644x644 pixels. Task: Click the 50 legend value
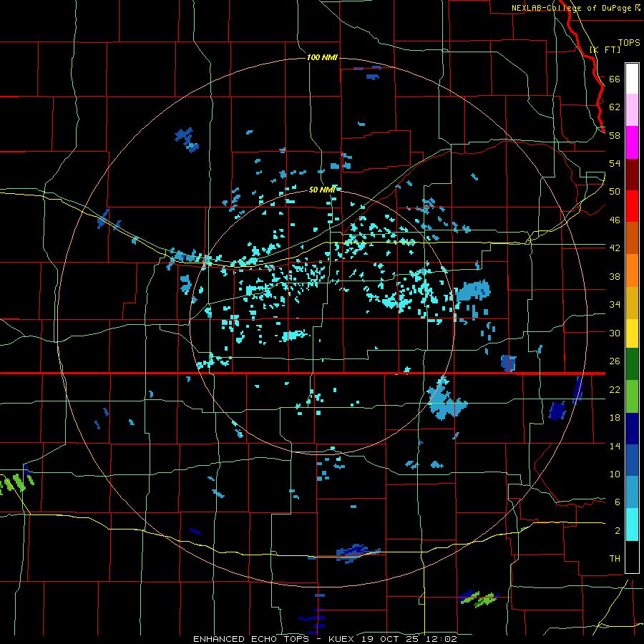[x=615, y=191]
